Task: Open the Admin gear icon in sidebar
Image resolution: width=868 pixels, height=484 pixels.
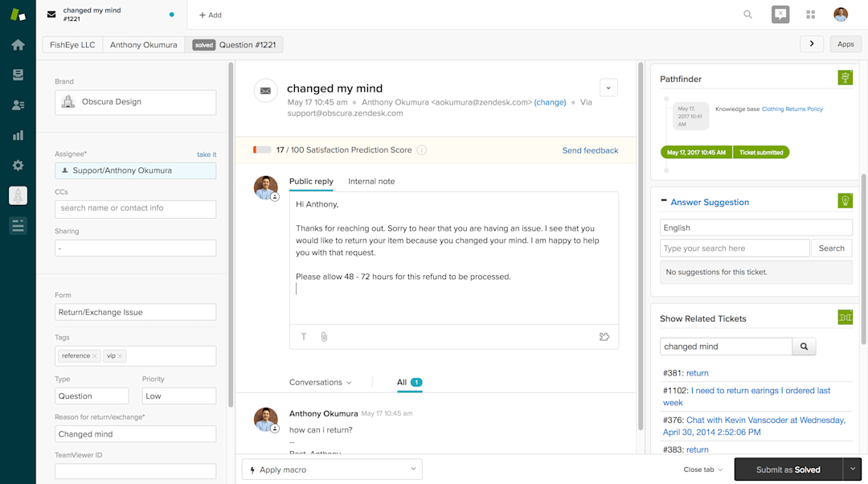Action: coord(18,165)
